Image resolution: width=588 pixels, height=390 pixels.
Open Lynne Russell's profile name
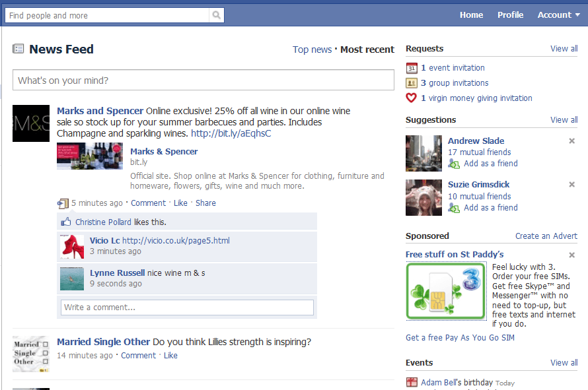click(117, 273)
